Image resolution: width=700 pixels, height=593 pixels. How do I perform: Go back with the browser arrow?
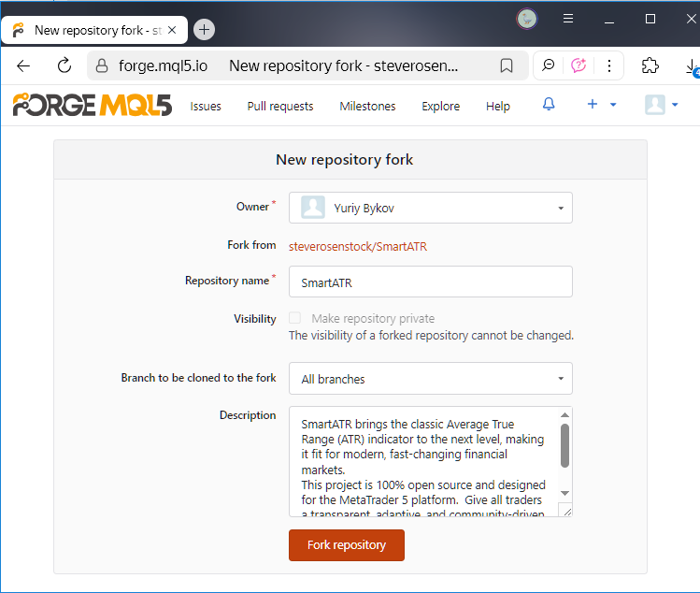point(23,66)
